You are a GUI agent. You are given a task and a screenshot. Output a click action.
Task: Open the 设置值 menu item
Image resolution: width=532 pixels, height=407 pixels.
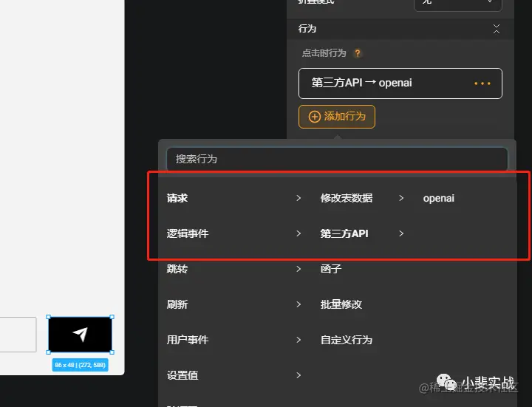tap(183, 375)
